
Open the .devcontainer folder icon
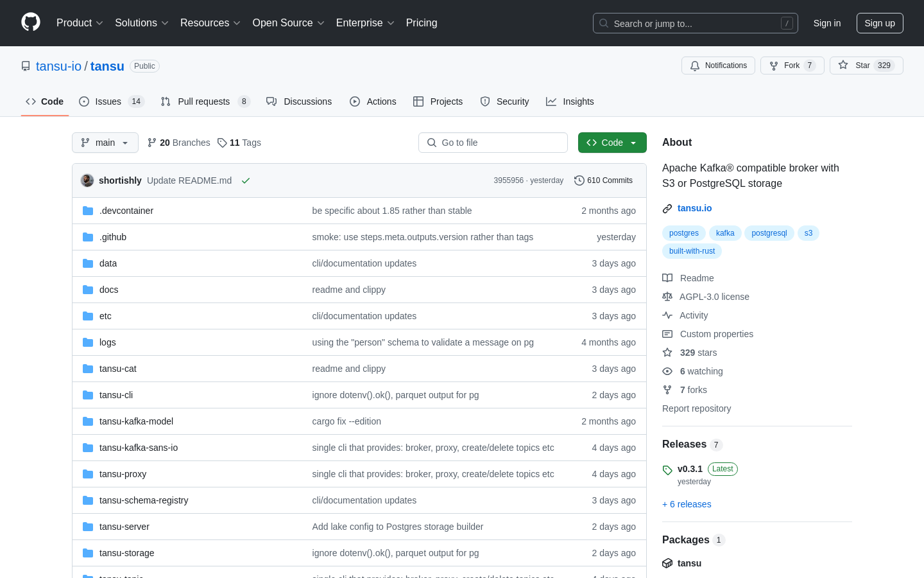(x=88, y=211)
